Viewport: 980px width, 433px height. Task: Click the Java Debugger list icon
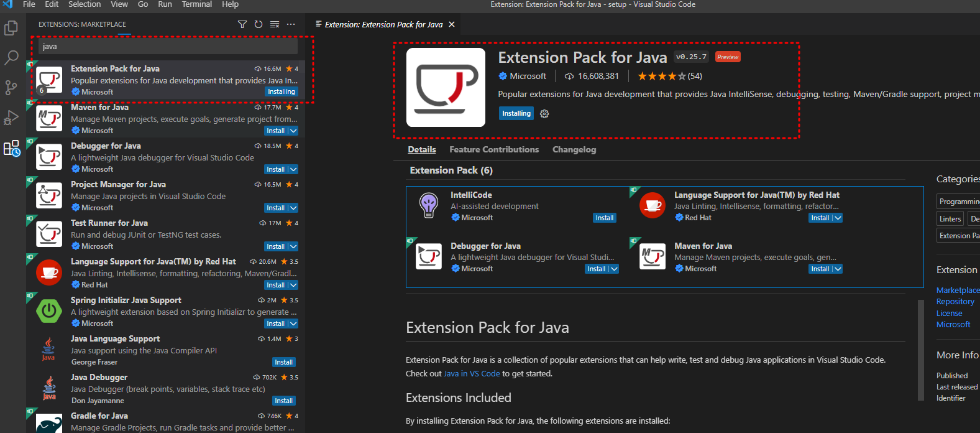tap(48, 388)
